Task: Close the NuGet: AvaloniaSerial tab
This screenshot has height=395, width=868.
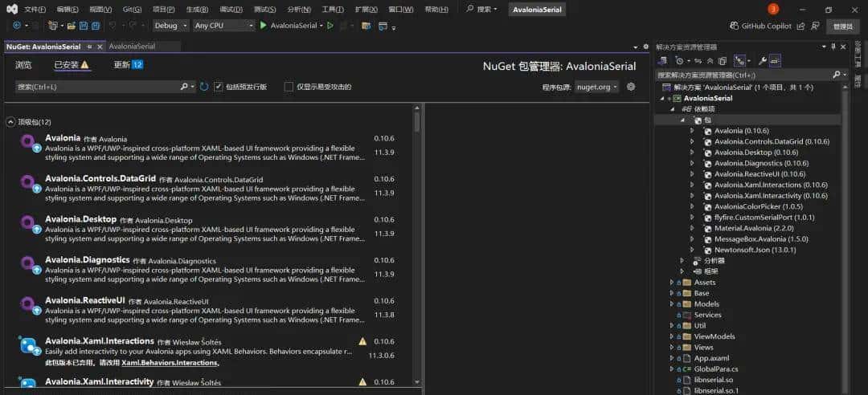Action: [x=100, y=47]
